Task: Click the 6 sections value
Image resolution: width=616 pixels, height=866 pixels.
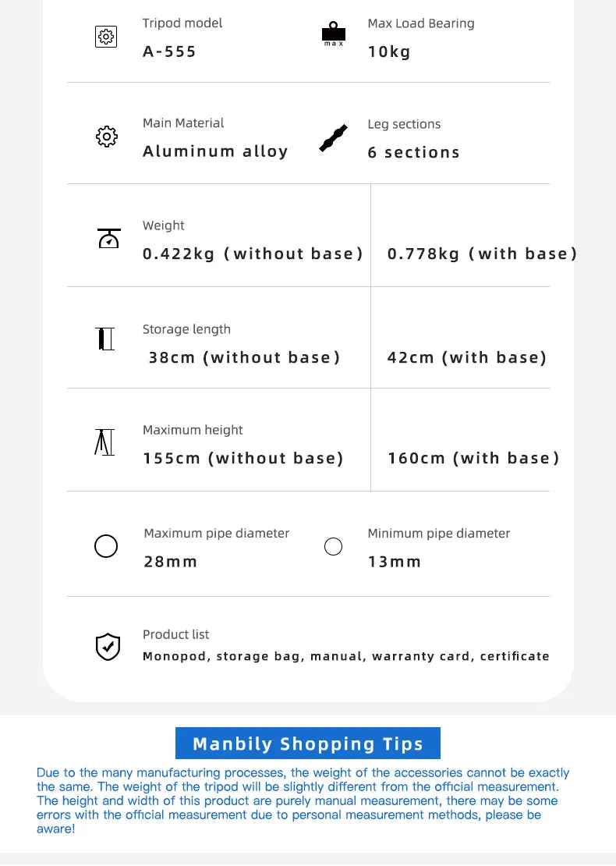Action: coord(413,152)
